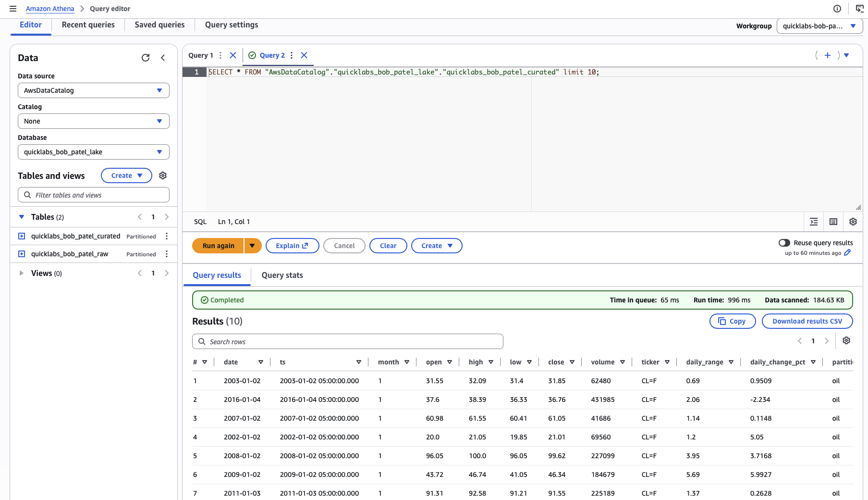Click the Filter tables and views field
This screenshot has width=868, height=500.
point(94,195)
